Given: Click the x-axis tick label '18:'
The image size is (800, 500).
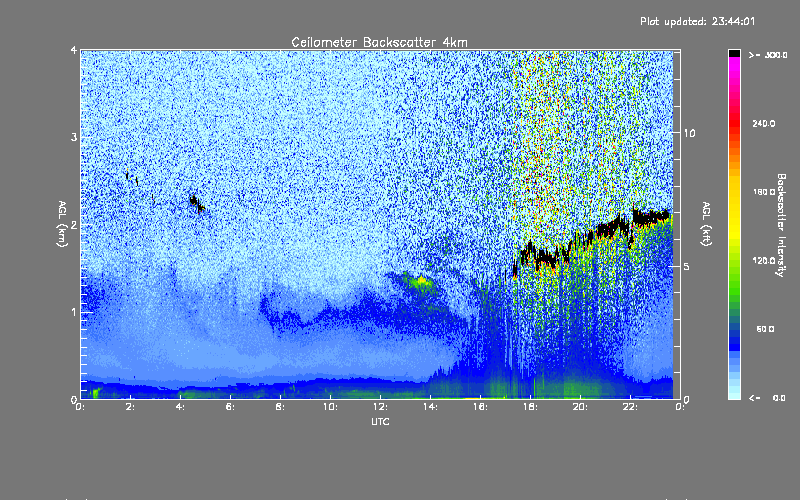Looking at the screenshot, I should 530,407.
